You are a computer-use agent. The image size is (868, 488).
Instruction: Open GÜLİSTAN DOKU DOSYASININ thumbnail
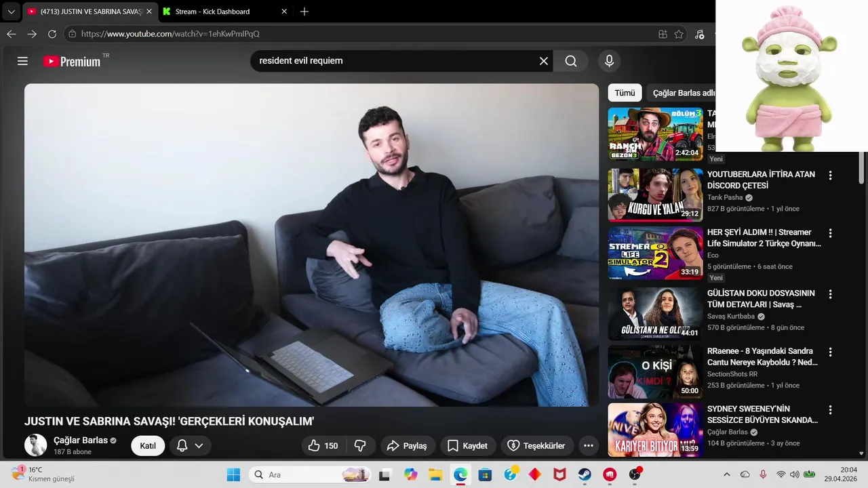(656, 313)
